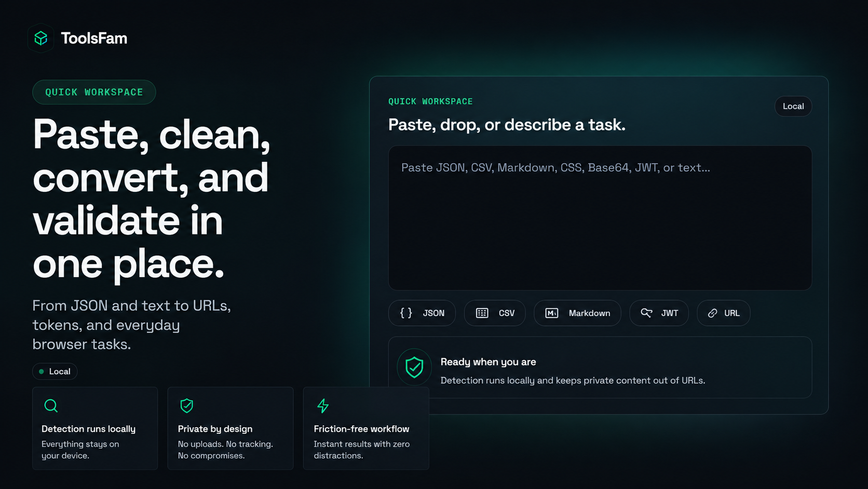The width and height of the screenshot is (868, 489).
Task: Click the table grid CSV icon
Action: tap(482, 313)
